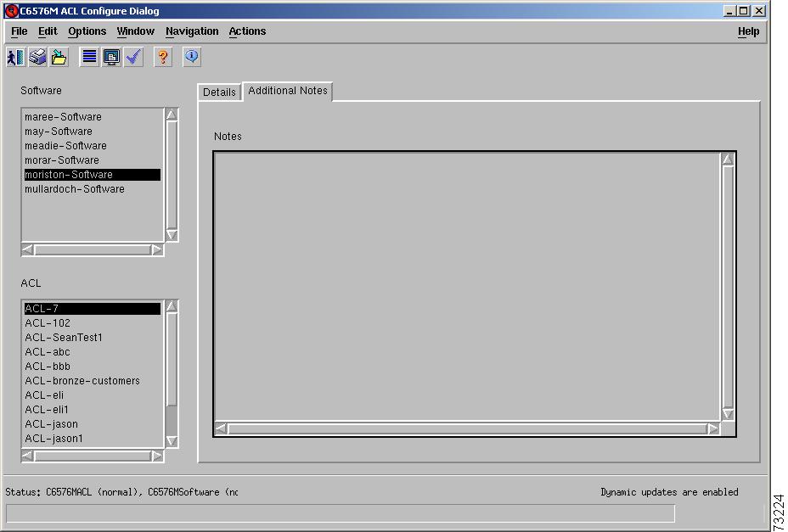This screenshot has height=532, width=788.
Task: Click Software list scroll left arrow
Action: coord(28,249)
